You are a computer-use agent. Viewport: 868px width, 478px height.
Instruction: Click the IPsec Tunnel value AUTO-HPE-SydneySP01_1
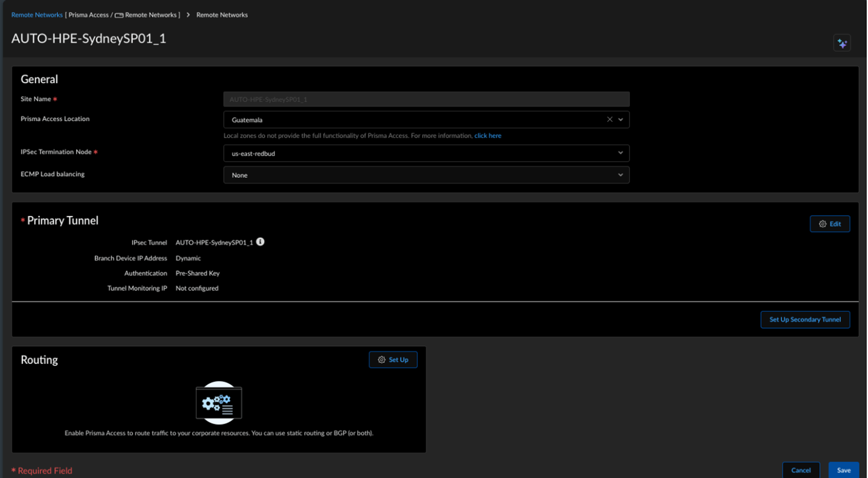(x=214, y=242)
